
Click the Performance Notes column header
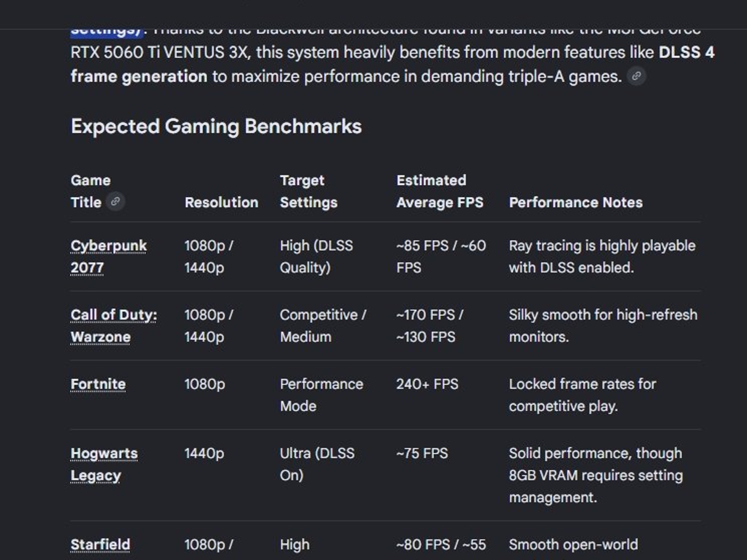(x=576, y=202)
